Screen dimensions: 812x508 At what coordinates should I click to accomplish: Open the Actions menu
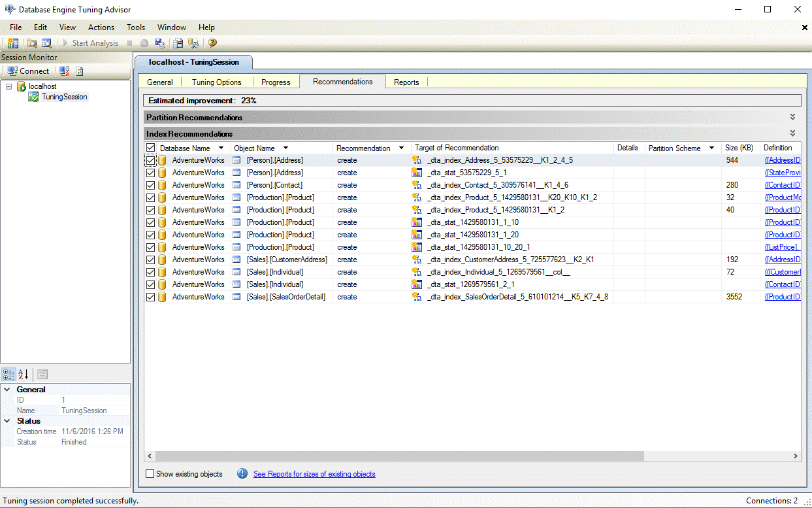(x=101, y=27)
